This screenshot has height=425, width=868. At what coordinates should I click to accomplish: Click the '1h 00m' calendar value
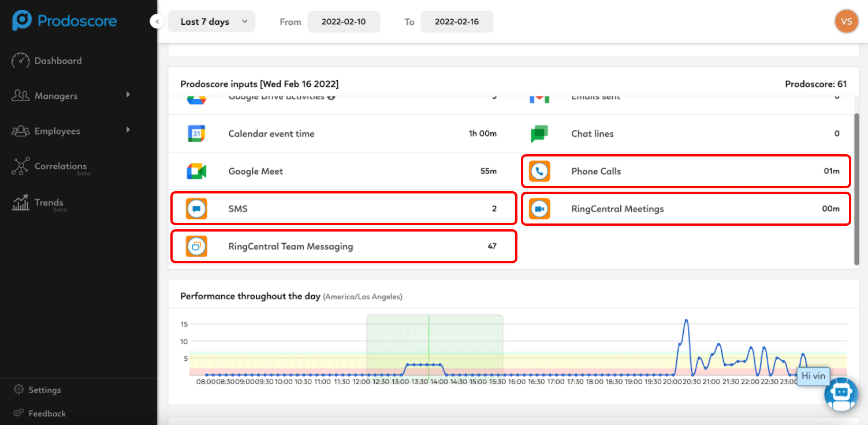[x=483, y=133]
